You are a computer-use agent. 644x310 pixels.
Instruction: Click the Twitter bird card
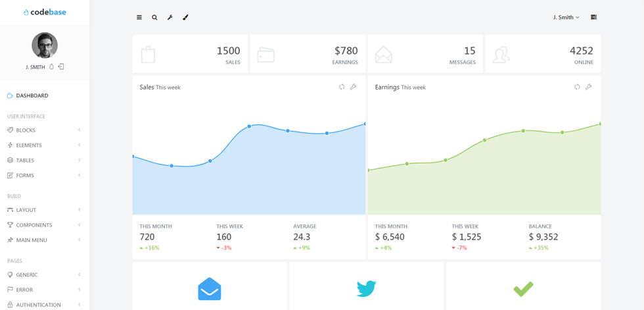[367, 286]
